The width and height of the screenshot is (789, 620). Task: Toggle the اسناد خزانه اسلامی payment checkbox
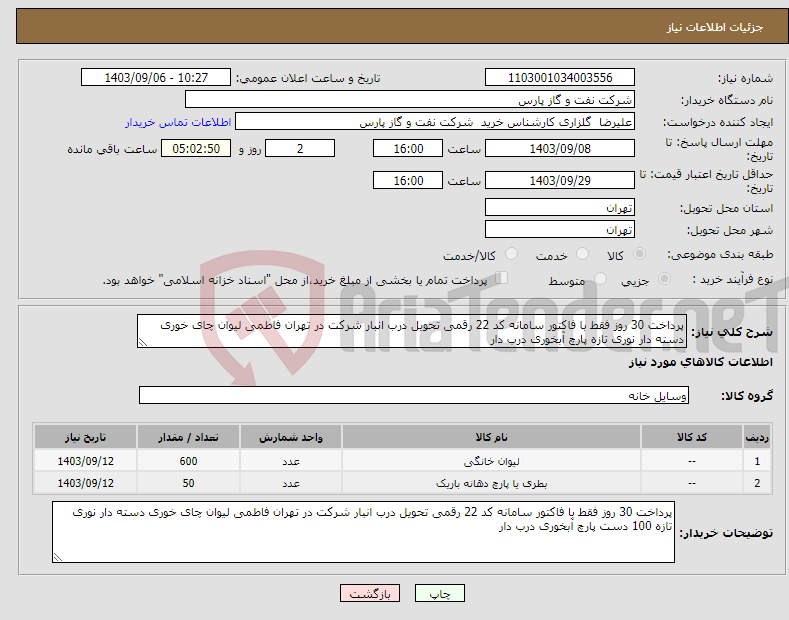click(x=502, y=278)
